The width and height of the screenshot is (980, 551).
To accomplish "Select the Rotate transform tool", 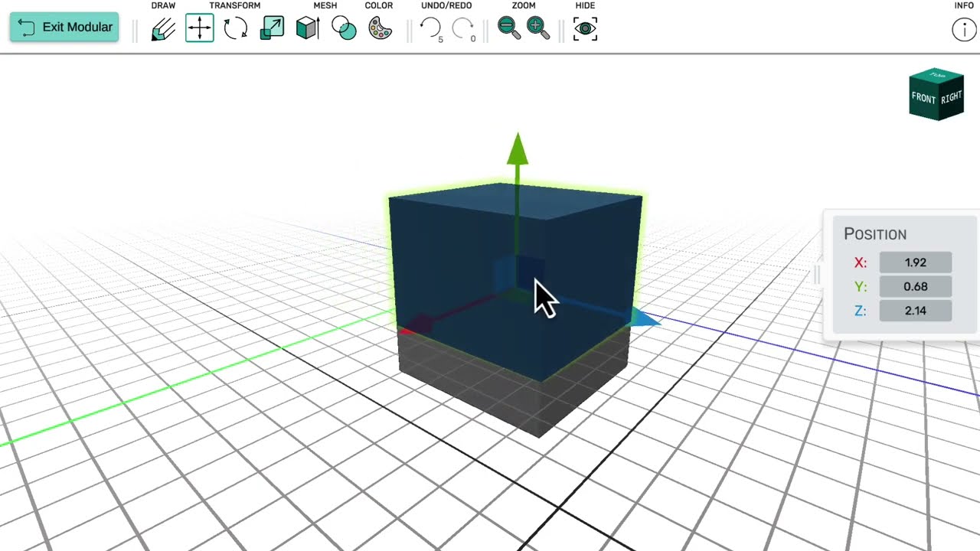I will click(235, 29).
